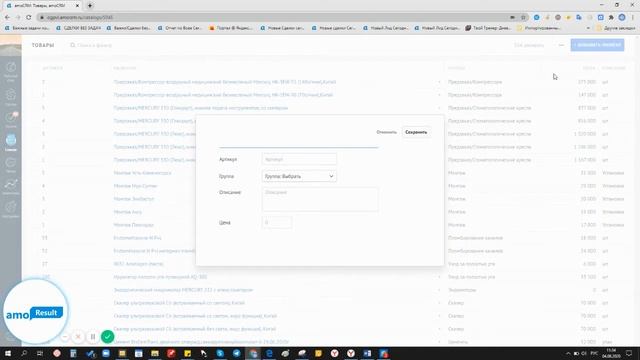
Task: Open Microsoft Edge from the taskbar
Action: tap(269, 353)
